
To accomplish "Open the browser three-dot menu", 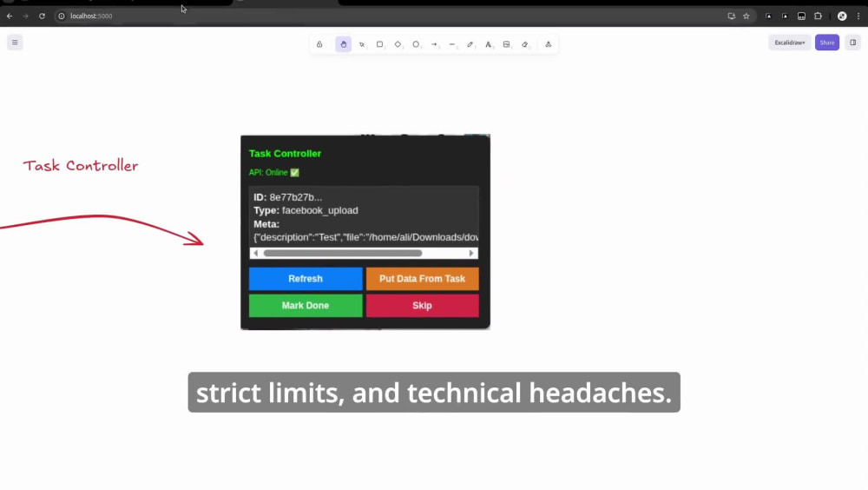I will pos(858,17).
